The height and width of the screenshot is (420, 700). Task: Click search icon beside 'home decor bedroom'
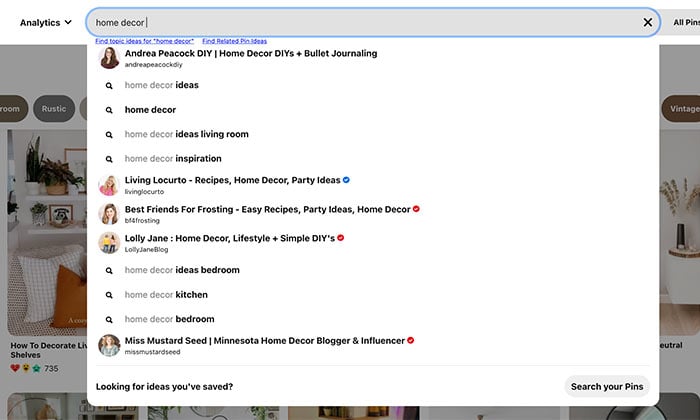109,320
